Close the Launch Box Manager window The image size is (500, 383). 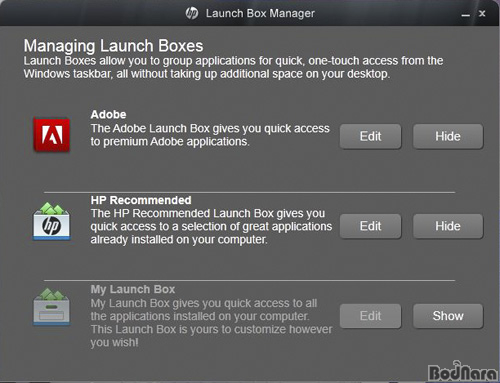tap(482, 14)
